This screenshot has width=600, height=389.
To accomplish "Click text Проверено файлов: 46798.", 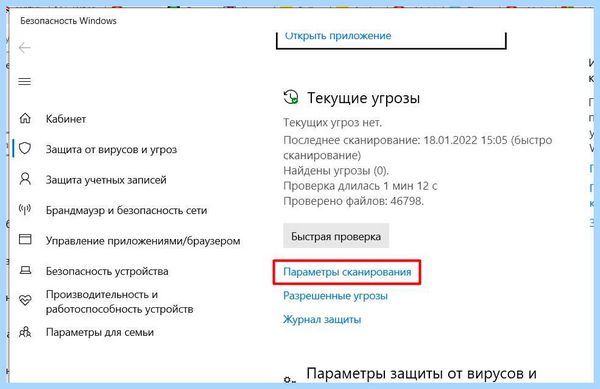I will point(354,201).
